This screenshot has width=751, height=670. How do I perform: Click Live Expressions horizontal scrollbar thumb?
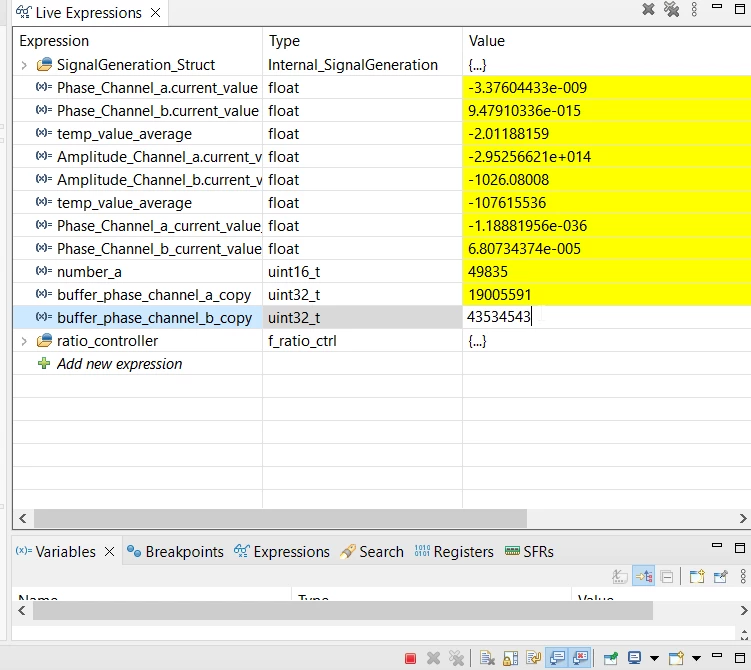280,519
